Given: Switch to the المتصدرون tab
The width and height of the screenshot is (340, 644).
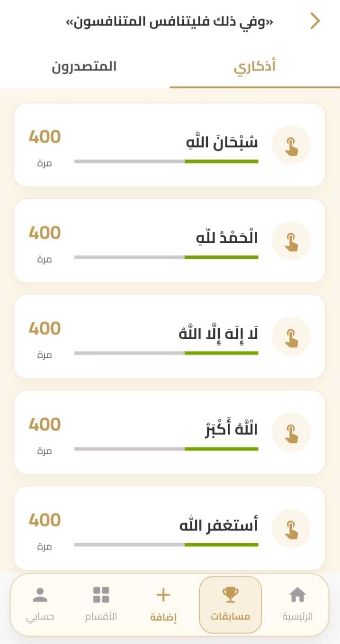Looking at the screenshot, I should (84, 67).
